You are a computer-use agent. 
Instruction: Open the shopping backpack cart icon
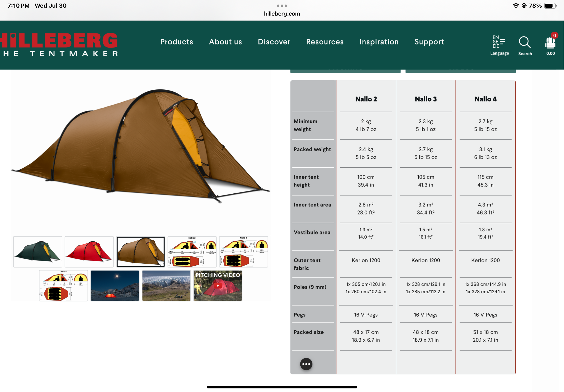(x=550, y=42)
